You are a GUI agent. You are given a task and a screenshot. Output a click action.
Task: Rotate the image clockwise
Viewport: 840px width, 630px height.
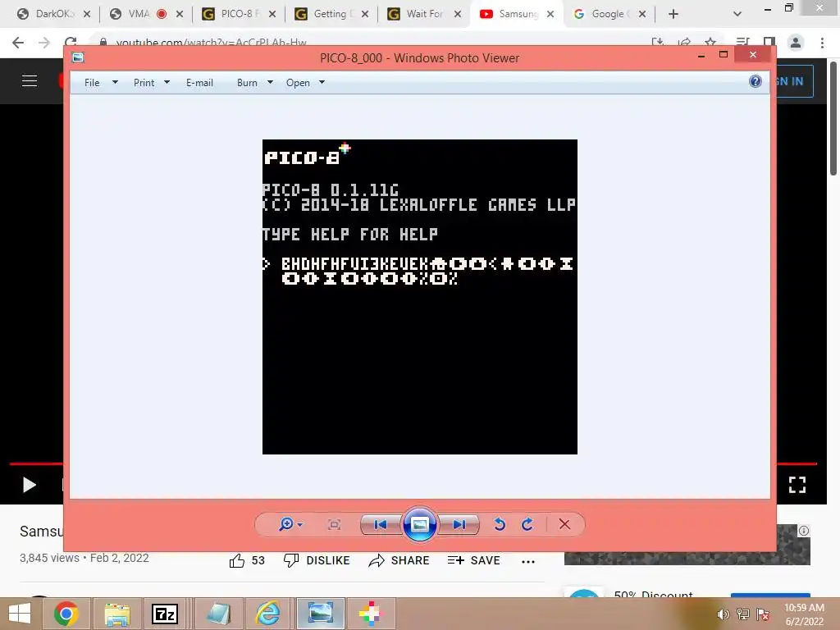pyautogui.click(x=527, y=524)
